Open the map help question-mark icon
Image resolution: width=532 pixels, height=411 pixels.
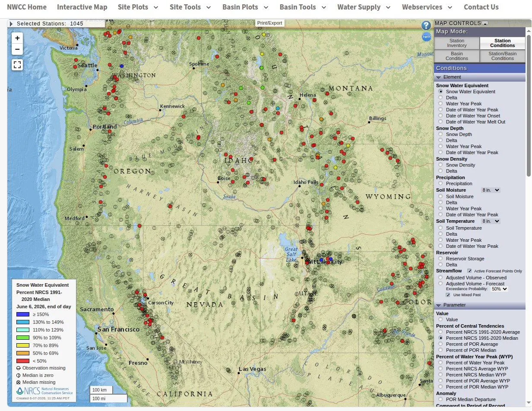[426, 25]
